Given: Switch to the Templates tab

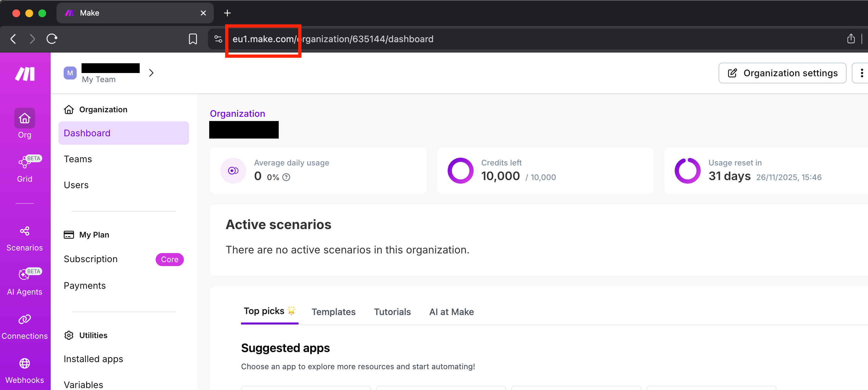Looking at the screenshot, I should 333,312.
